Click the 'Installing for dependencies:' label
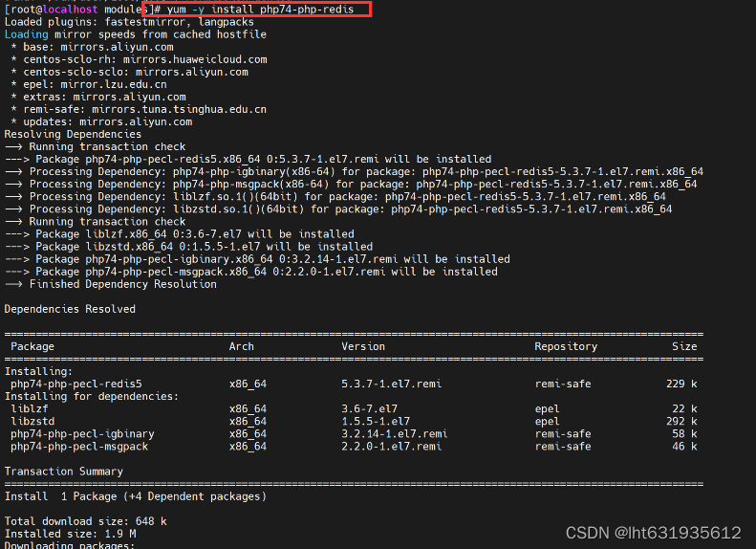The width and height of the screenshot is (756, 549). (x=92, y=397)
